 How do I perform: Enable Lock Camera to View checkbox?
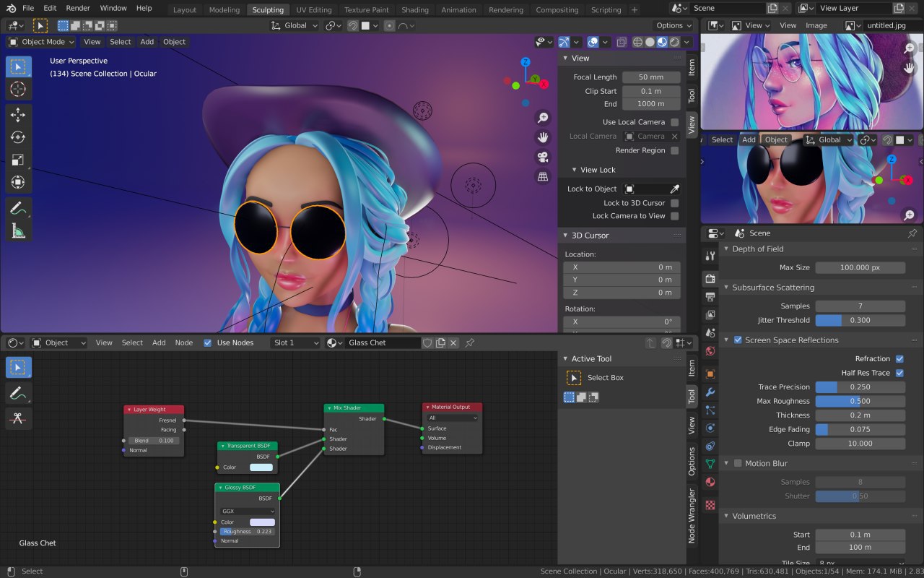(x=674, y=216)
